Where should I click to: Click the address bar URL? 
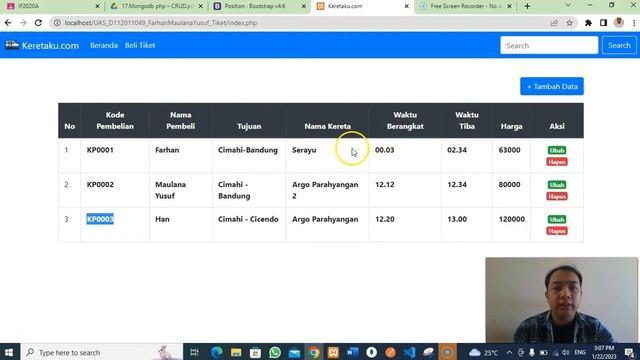pyautogui.click(x=161, y=23)
